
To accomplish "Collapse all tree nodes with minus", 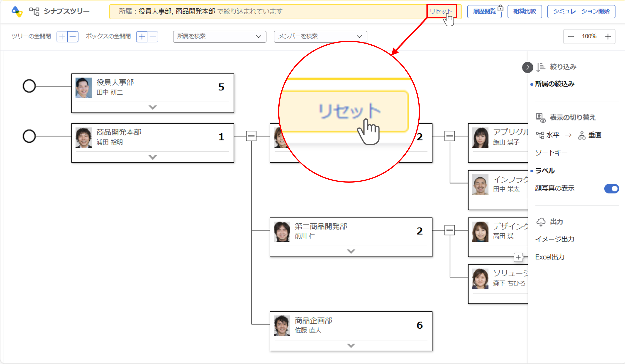I will 73,37.
